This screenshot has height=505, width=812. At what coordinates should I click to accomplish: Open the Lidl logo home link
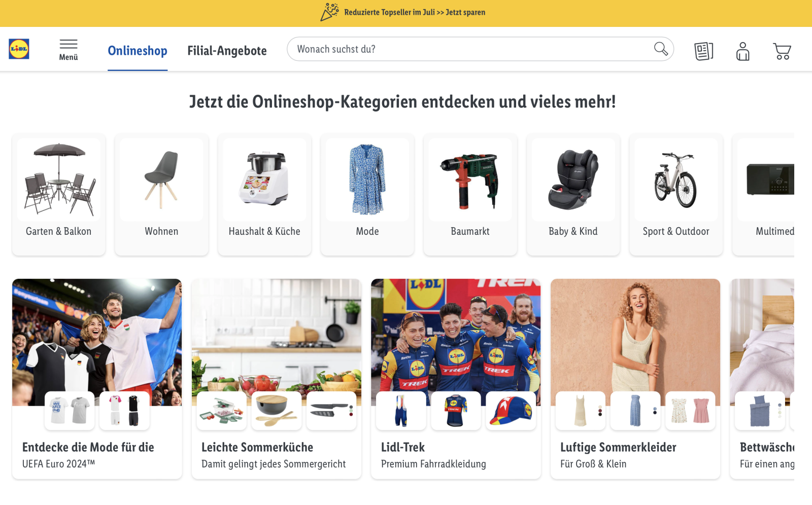(x=19, y=49)
